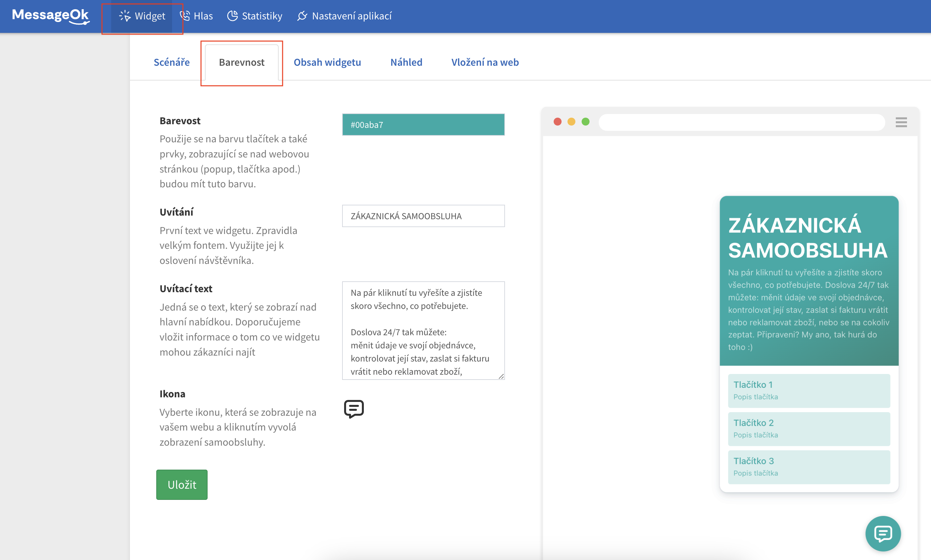Open the hamburger menu in preview browser
931x560 pixels.
point(901,122)
